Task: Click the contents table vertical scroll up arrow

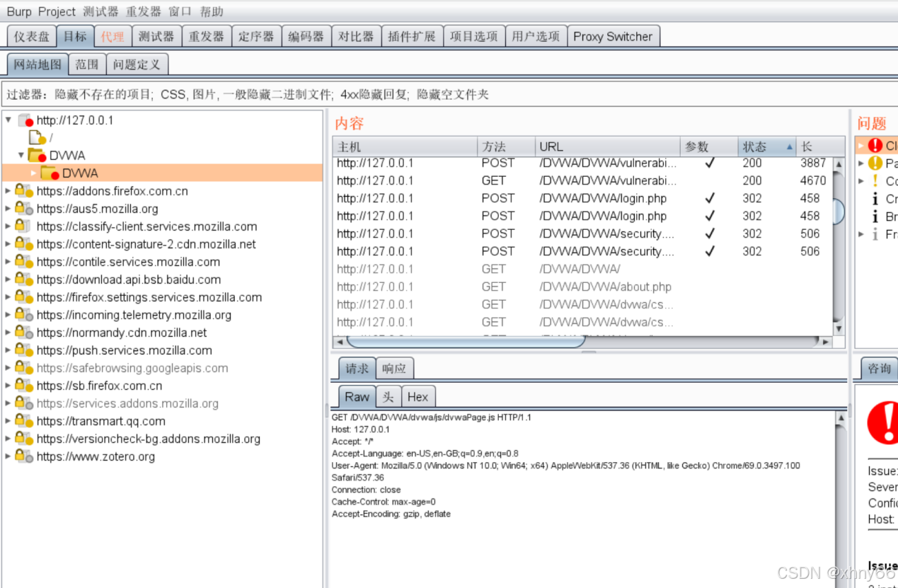Action: click(839, 163)
